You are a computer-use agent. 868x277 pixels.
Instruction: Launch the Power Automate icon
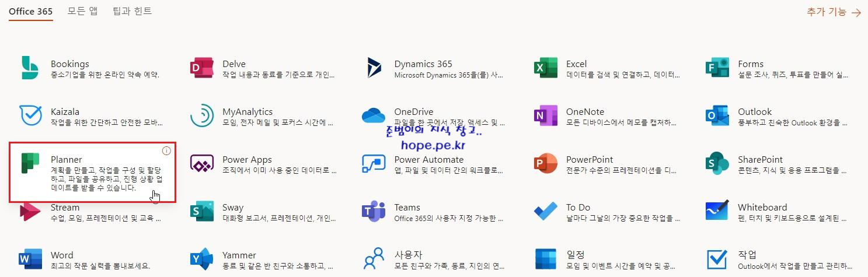tap(374, 164)
